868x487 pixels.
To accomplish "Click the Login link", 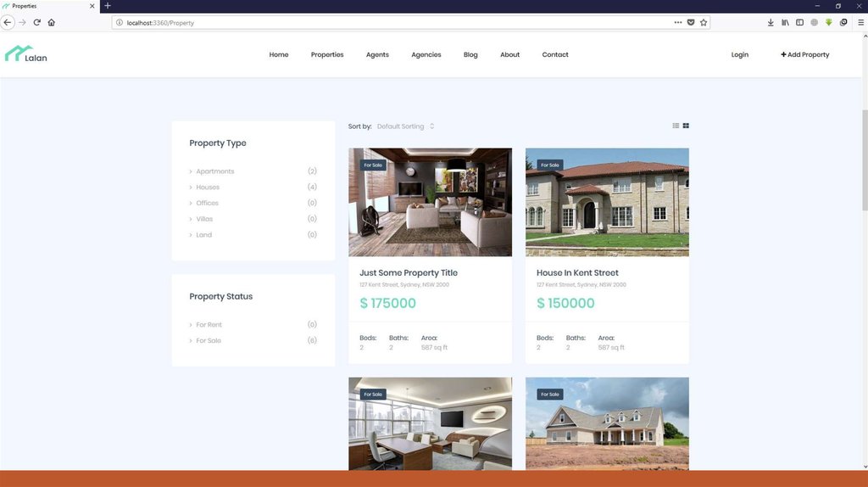I will (739, 55).
